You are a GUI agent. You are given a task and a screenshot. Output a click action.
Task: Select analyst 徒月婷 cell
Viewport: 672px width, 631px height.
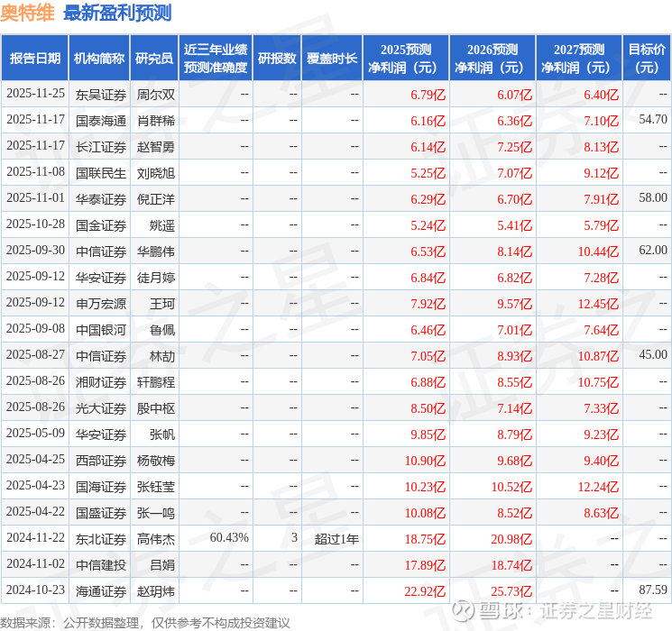click(x=155, y=278)
